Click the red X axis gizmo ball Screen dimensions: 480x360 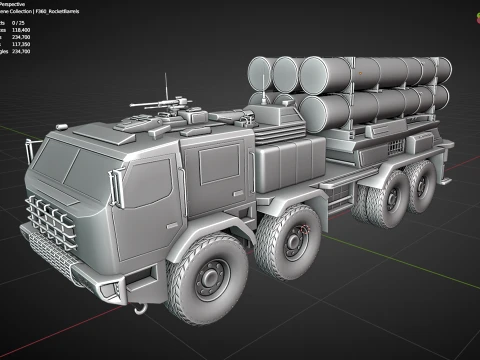pyautogui.click(x=479, y=21)
